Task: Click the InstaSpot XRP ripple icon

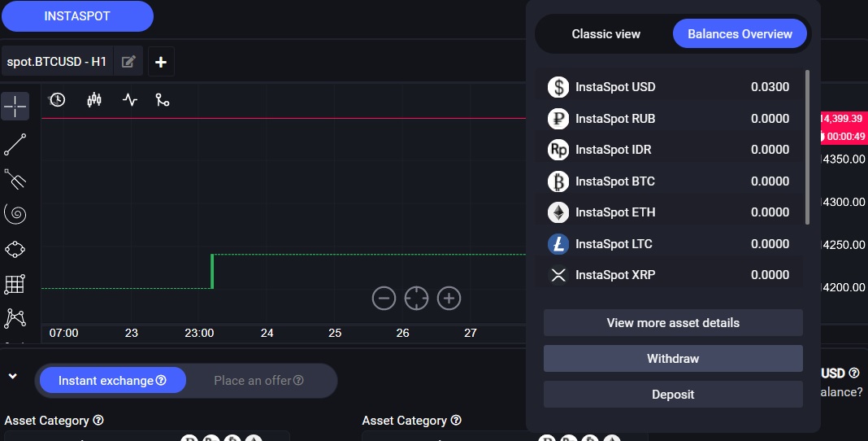Action: tap(558, 275)
